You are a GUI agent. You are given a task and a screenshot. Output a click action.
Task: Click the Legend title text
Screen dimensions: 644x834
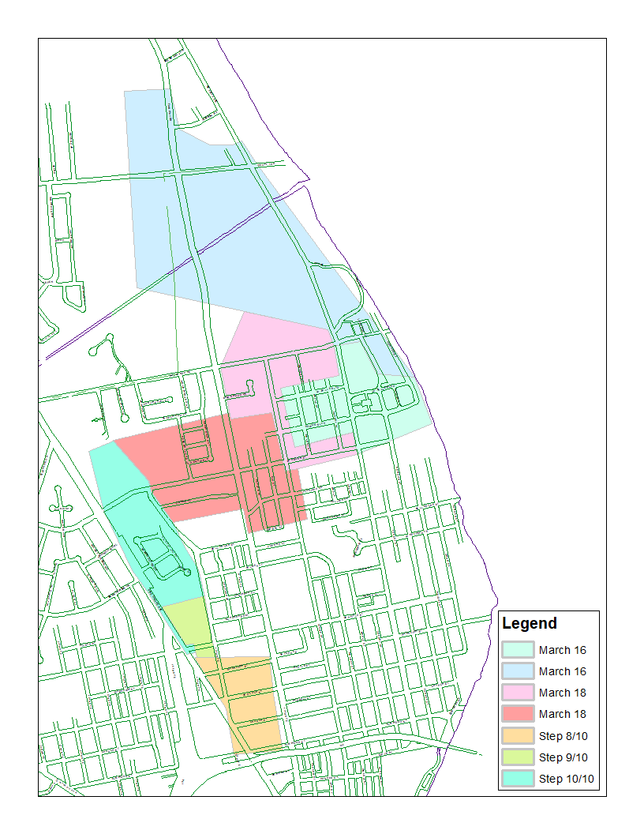pyautogui.click(x=530, y=623)
